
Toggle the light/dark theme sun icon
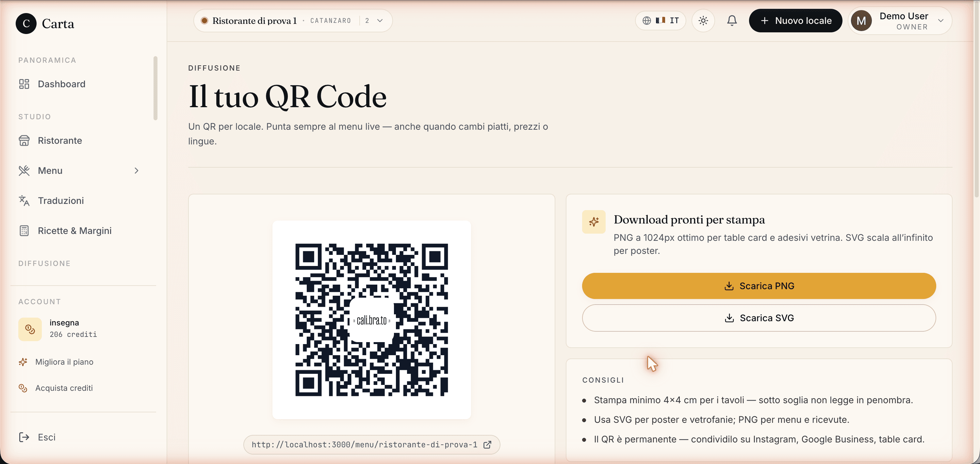tap(703, 21)
